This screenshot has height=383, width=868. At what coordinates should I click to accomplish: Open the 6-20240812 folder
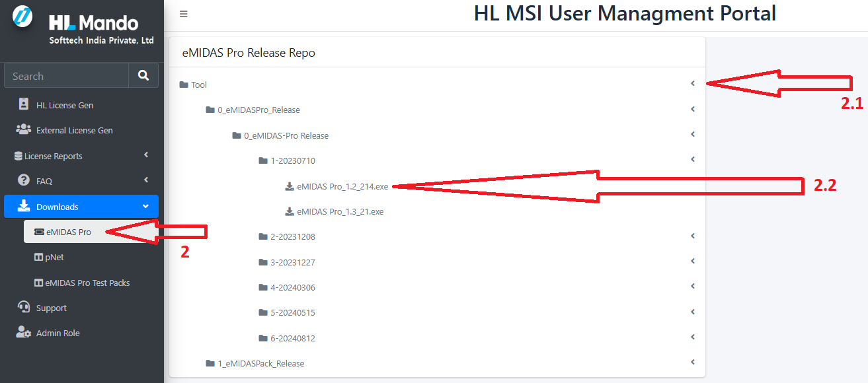click(x=292, y=339)
